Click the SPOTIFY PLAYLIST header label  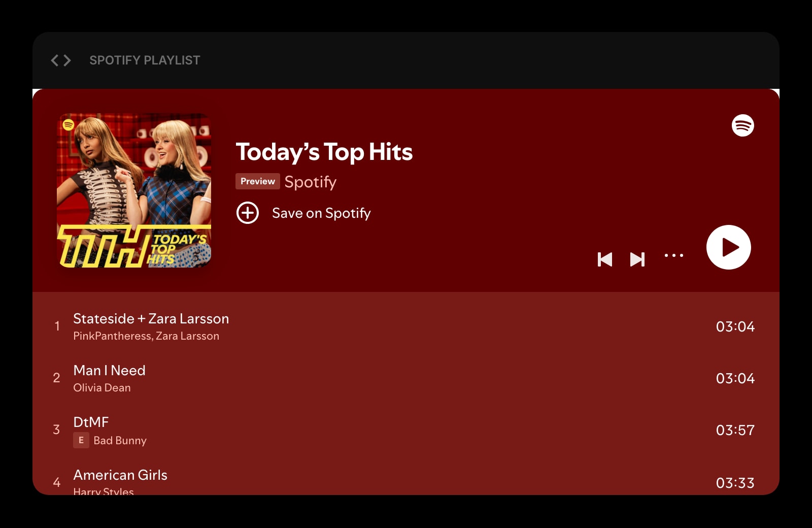coord(145,60)
